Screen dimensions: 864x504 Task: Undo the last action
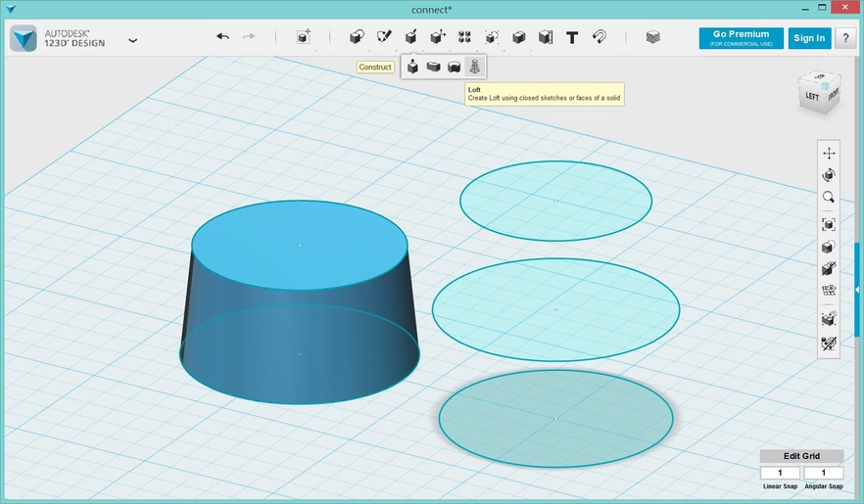[x=222, y=36]
